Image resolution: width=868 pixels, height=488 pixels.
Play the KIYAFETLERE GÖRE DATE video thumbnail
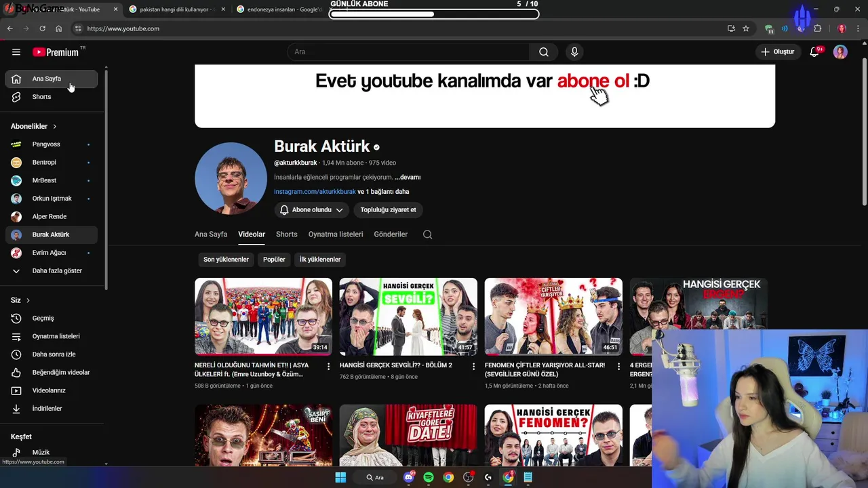408,435
